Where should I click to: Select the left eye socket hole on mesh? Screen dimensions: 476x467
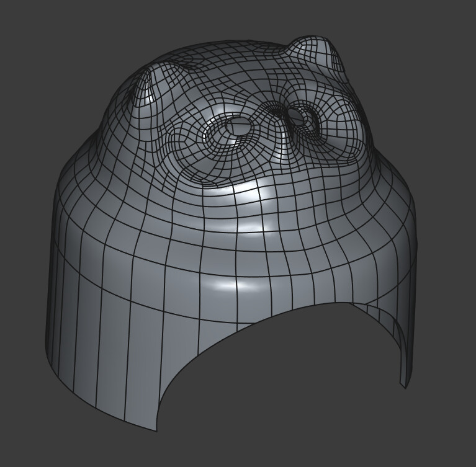click(239, 127)
